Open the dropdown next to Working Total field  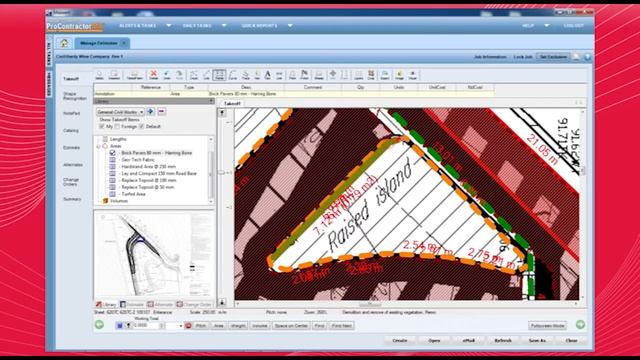180,326
